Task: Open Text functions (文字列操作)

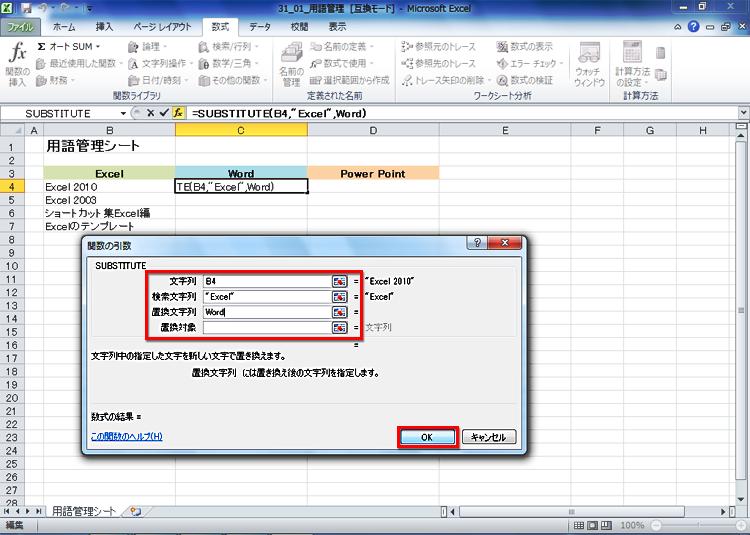Action: pos(161,63)
